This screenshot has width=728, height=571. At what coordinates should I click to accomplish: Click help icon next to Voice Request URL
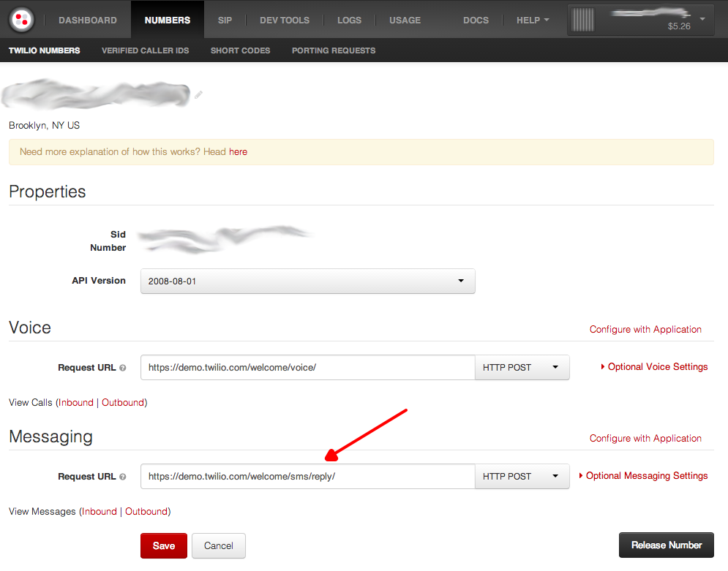123,368
